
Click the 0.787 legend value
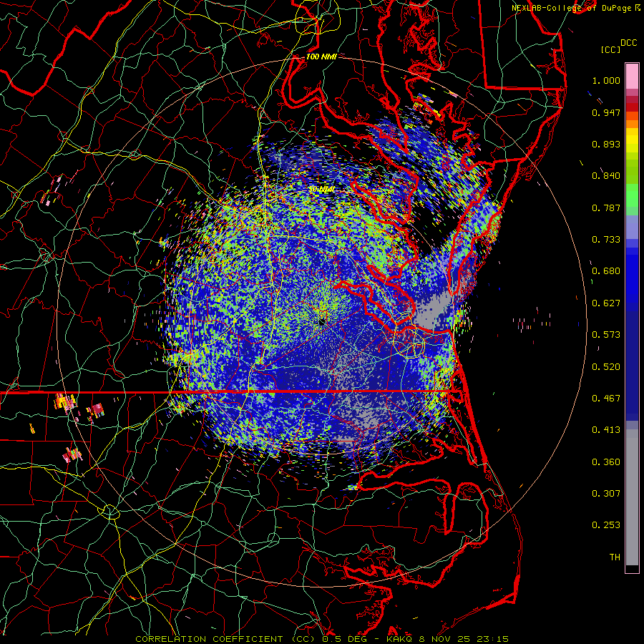pos(606,208)
